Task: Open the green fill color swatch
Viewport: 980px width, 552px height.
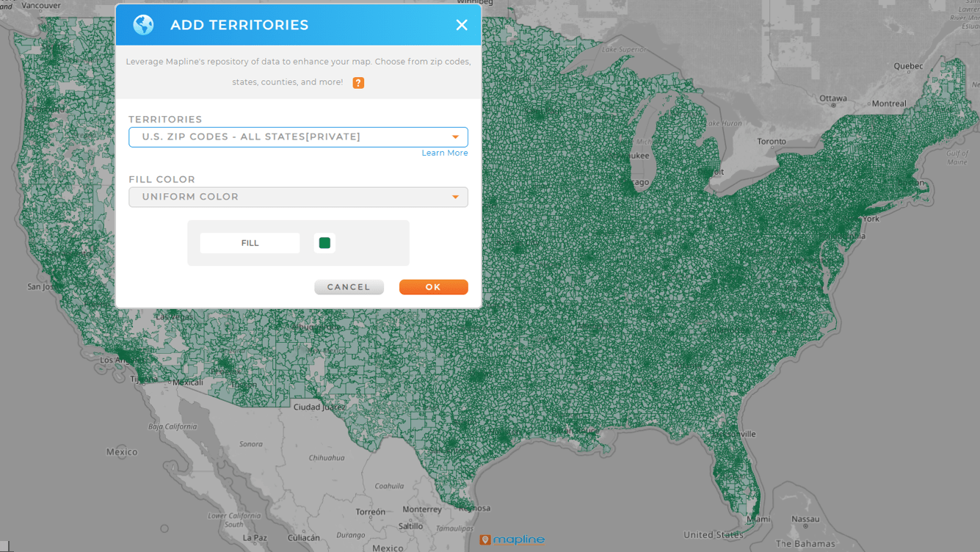Action: pyautogui.click(x=324, y=242)
